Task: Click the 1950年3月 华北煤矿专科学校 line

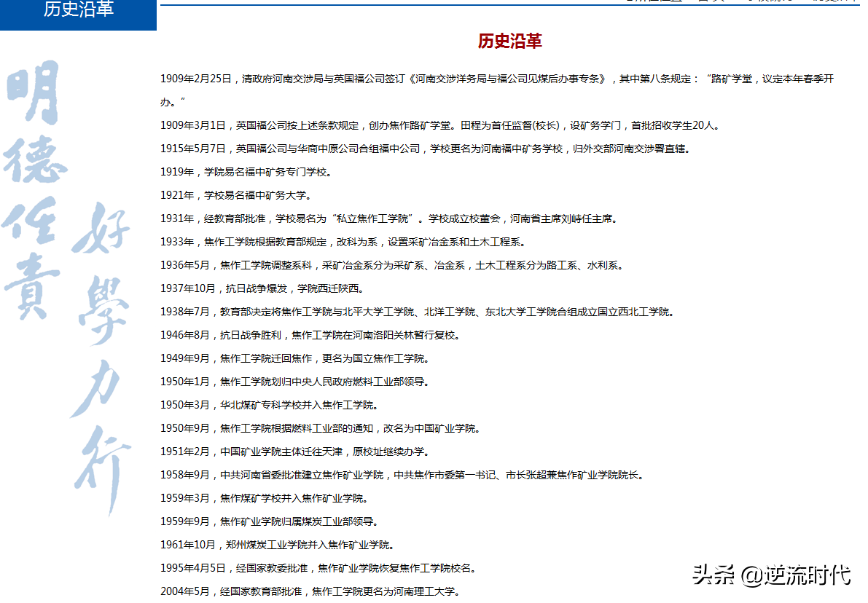Action: click(x=270, y=405)
